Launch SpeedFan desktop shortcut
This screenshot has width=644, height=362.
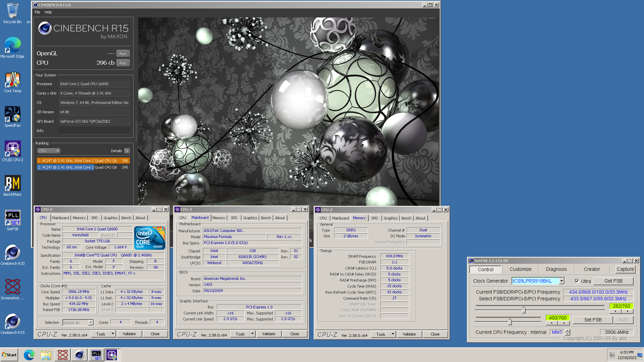click(12, 117)
